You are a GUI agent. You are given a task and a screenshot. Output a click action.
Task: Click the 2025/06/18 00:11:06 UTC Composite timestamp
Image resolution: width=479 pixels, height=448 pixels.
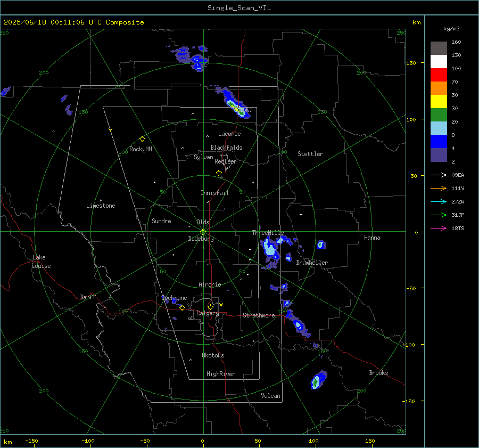click(x=73, y=22)
